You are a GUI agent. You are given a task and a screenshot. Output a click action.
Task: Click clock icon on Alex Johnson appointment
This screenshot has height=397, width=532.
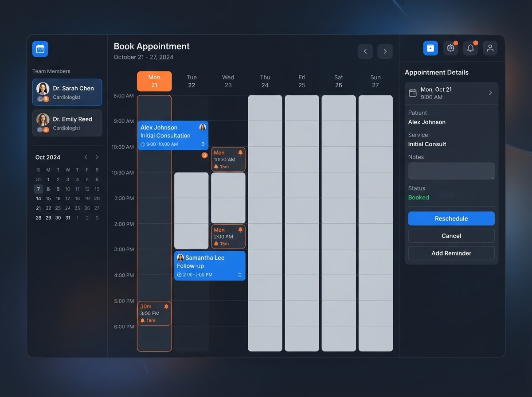pyautogui.click(x=143, y=144)
